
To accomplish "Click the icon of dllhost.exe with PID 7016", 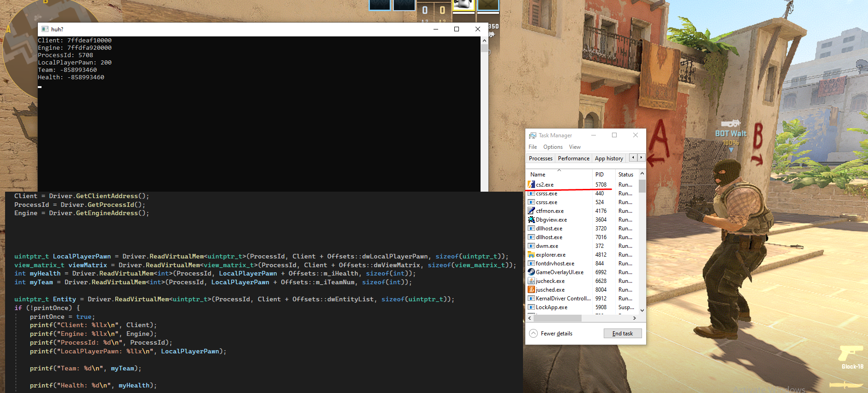I will click(x=531, y=237).
